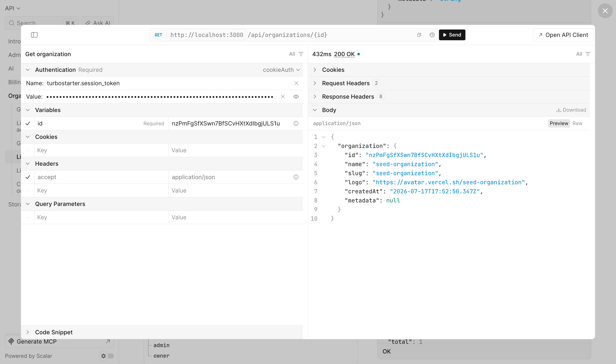Viewport: 616px width, 364px height.
Task: Click the background page "owner" entry
Action: [162, 356]
